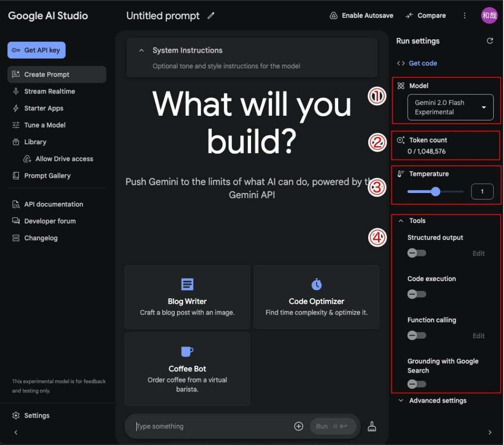Click the Prompt Gallery book icon
The width and height of the screenshot is (504, 445).
[16, 176]
